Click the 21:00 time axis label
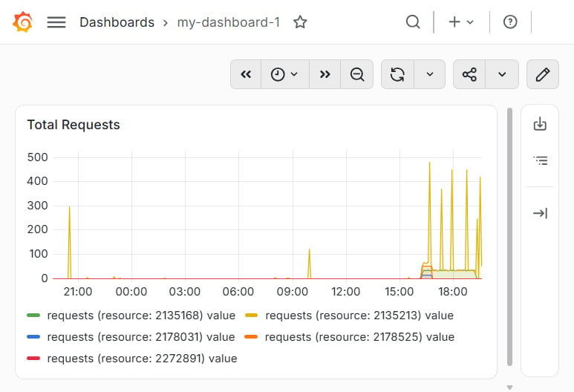This screenshot has width=574, height=392. click(78, 291)
